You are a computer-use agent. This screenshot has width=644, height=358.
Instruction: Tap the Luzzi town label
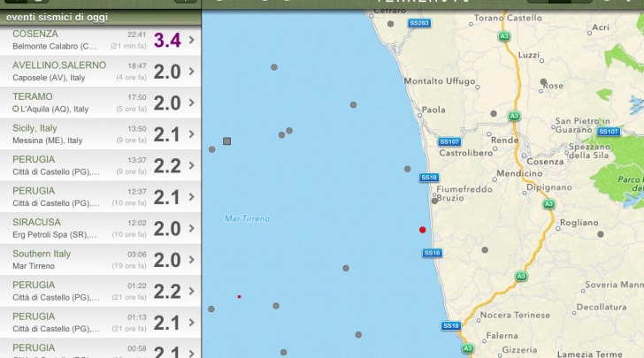tap(529, 55)
